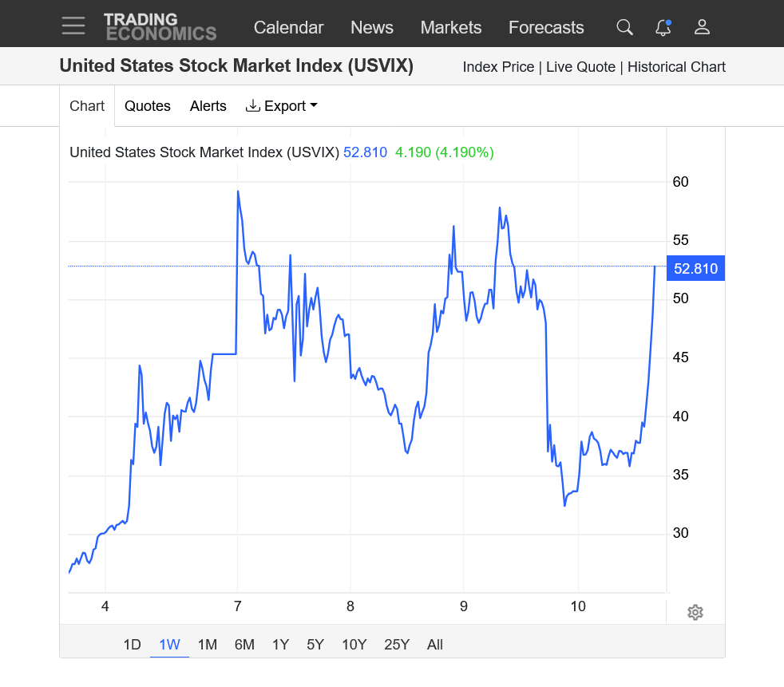Click the search magnifier icon
The image size is (784, 687).
(624, 27)
